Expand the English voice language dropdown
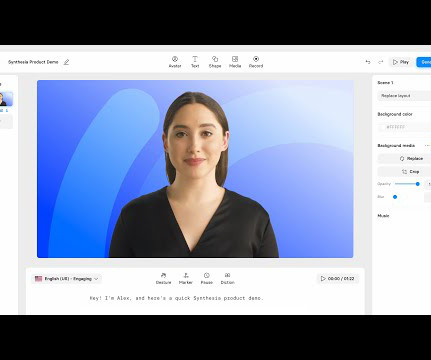The height and width of the screenshot is (360, 431). pyautogui.click(x=67, y=279)
